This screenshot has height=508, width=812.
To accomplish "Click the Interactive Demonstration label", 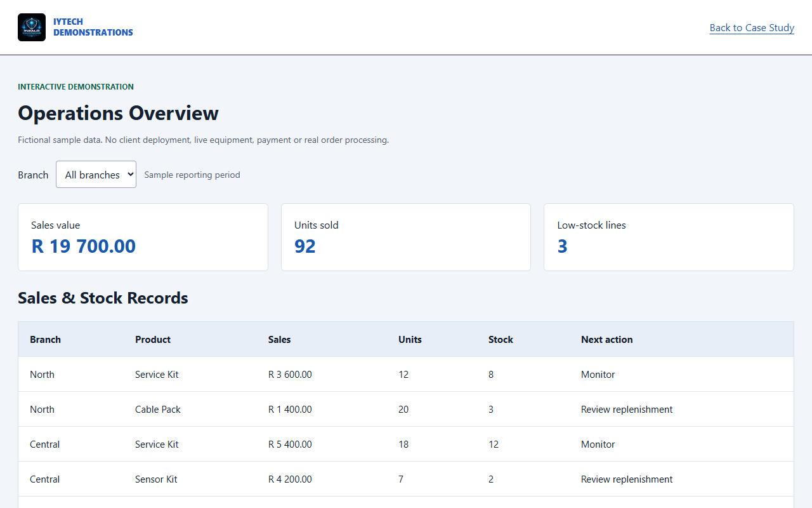I will (75, 87).
